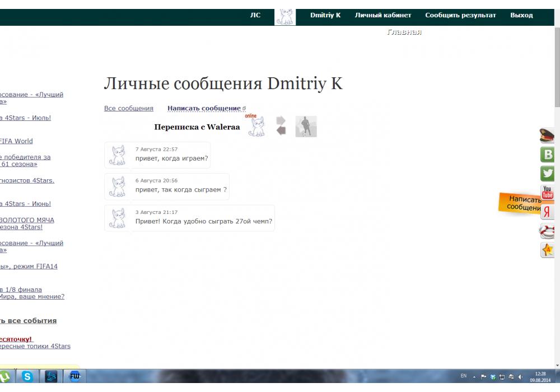Open Личный кабинет in top menu

coord(383,16)
